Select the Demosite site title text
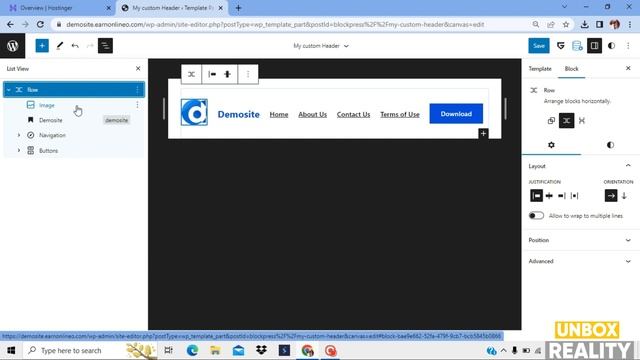This screenshot has height=360, width=640. point(238,114)
